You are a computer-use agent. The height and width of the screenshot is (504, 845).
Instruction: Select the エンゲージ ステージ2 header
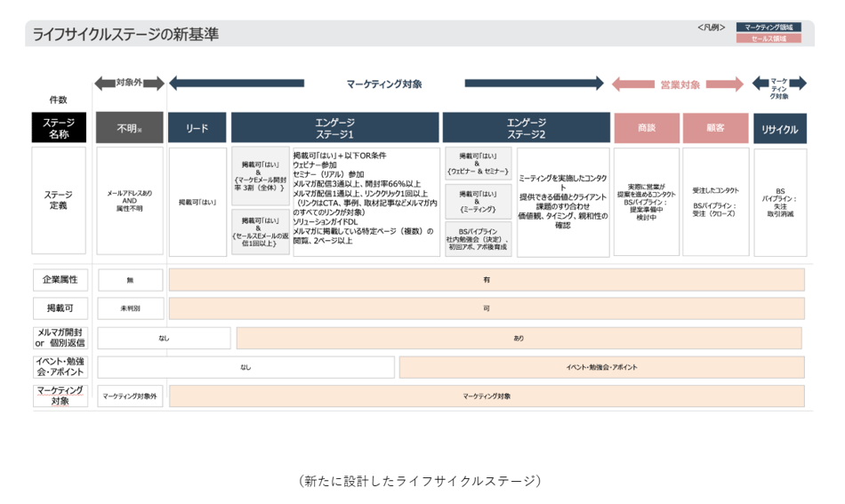[x=526, y=128]
